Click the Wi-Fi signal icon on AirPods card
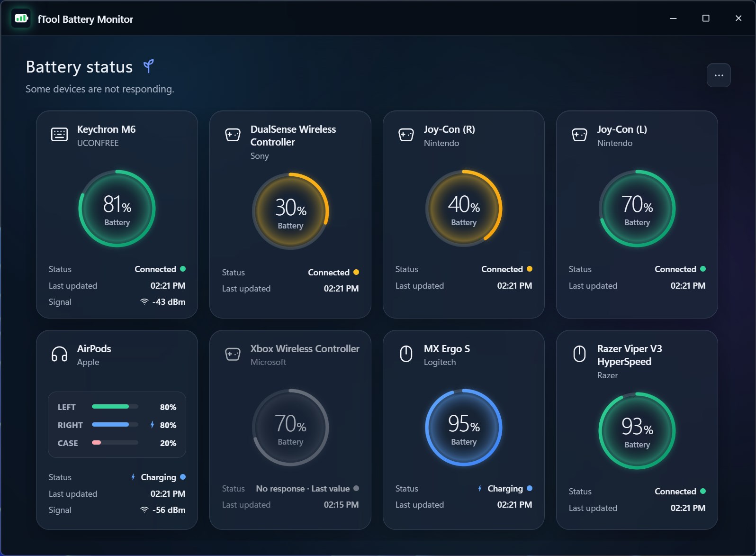This screenshot has height=556, width=756. pos(144,510)
